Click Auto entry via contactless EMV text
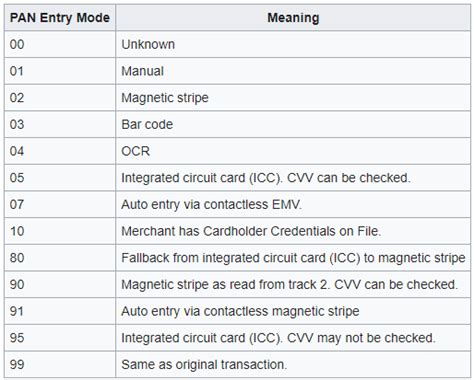Image resolution: width=474 pixels, height=380 pixels. [x=211, y=204]
